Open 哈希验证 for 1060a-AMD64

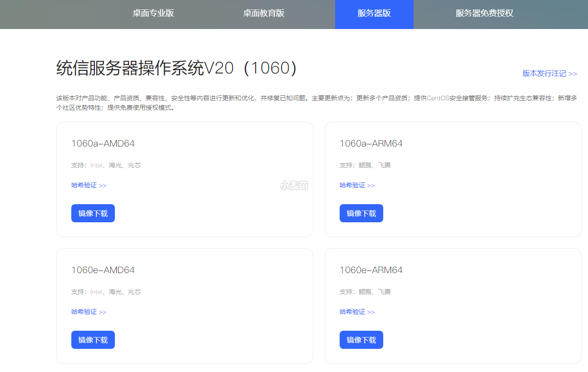tap(89, 185)
